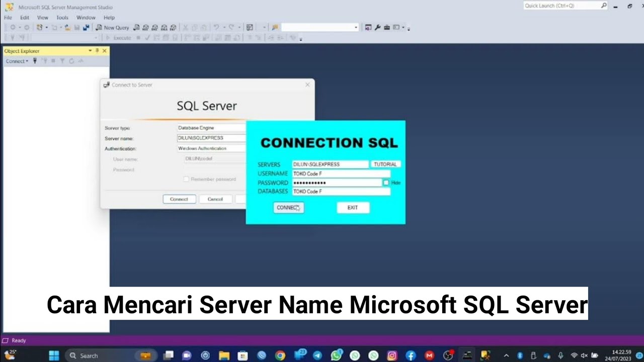The height and width of the screenshot is (362, 644).
Task: Click Connect button in Connect to Server dialog
Action: pos(179,199)
